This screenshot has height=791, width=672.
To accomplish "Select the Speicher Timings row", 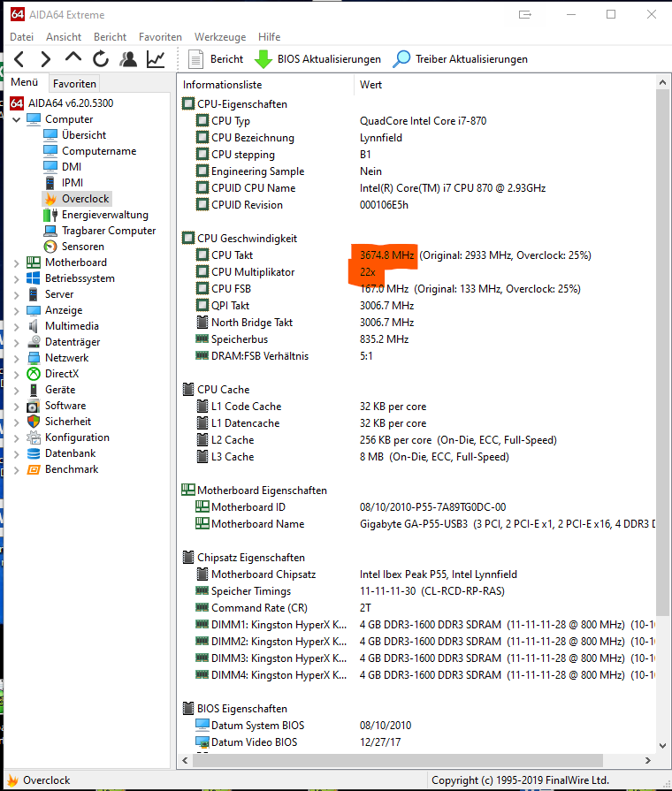I will point(418,591).
